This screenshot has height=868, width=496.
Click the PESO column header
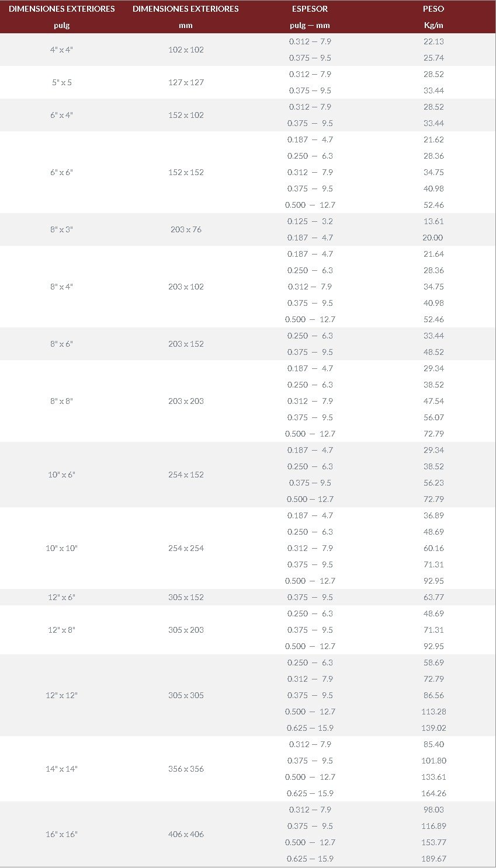pos(433,9)
